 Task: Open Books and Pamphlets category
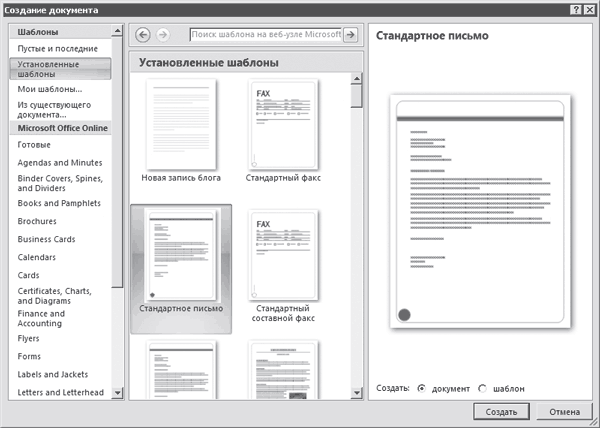click(x=60, y=203)
